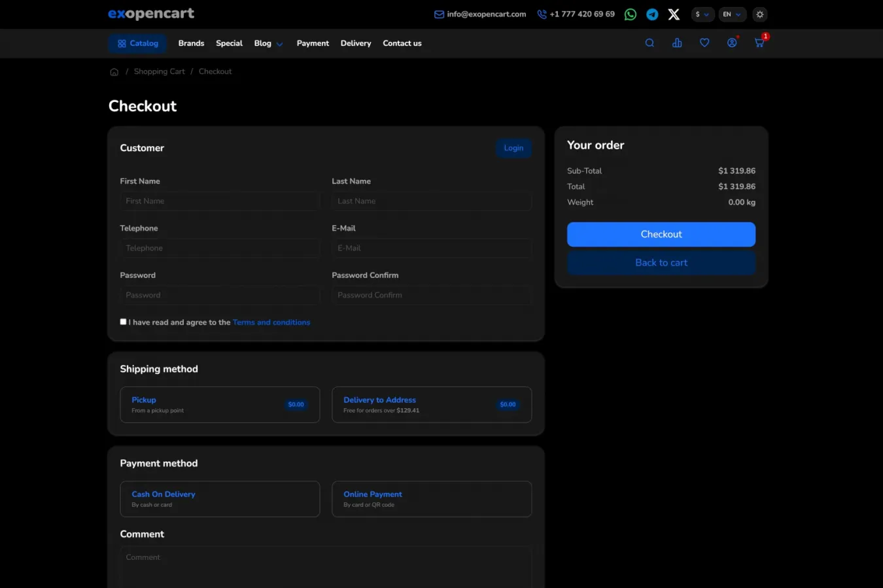Click the Back to cart button
The width and height of the screenshot is (883, 588).
[x=661, y=263]
